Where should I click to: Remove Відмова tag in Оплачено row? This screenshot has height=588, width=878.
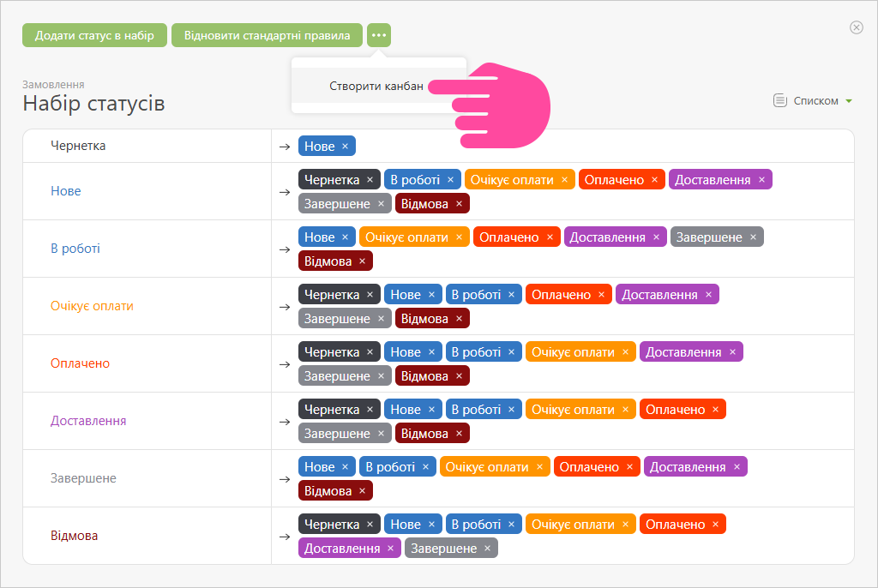[459, 376]
